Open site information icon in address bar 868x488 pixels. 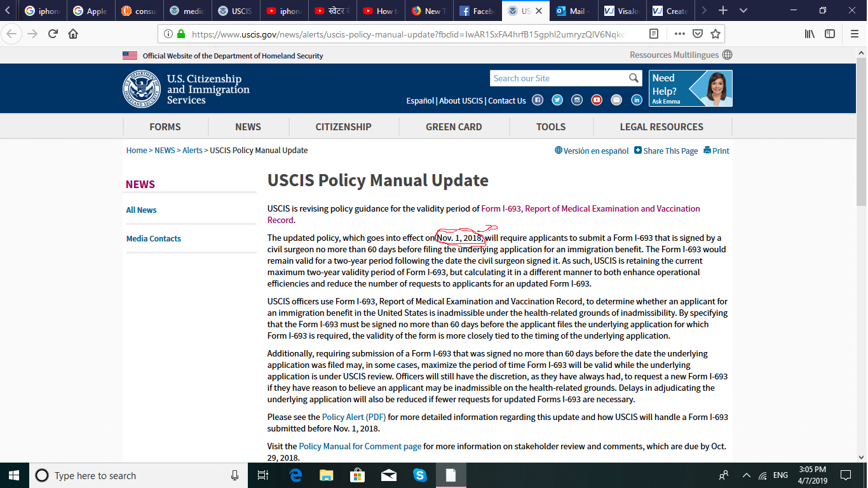pyautogui.click(x=168, y=34)
